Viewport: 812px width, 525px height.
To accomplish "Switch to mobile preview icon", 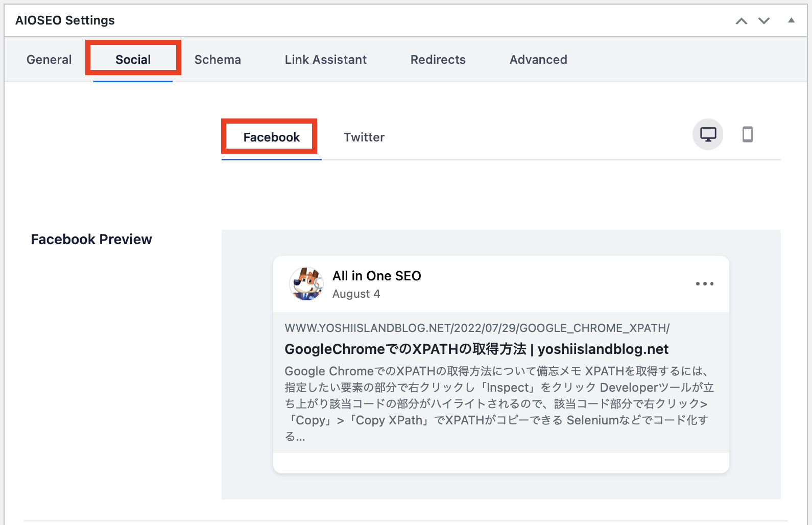I will tap(747, 134).
